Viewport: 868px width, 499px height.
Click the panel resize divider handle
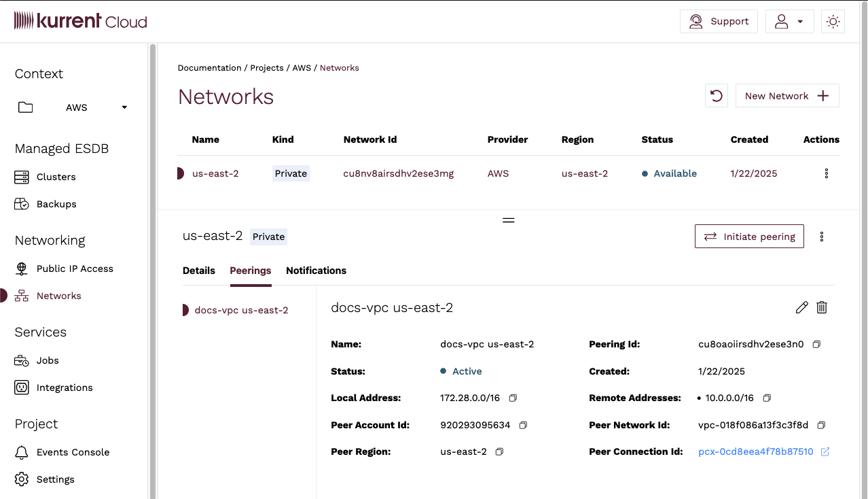click(x=508, y=220)
